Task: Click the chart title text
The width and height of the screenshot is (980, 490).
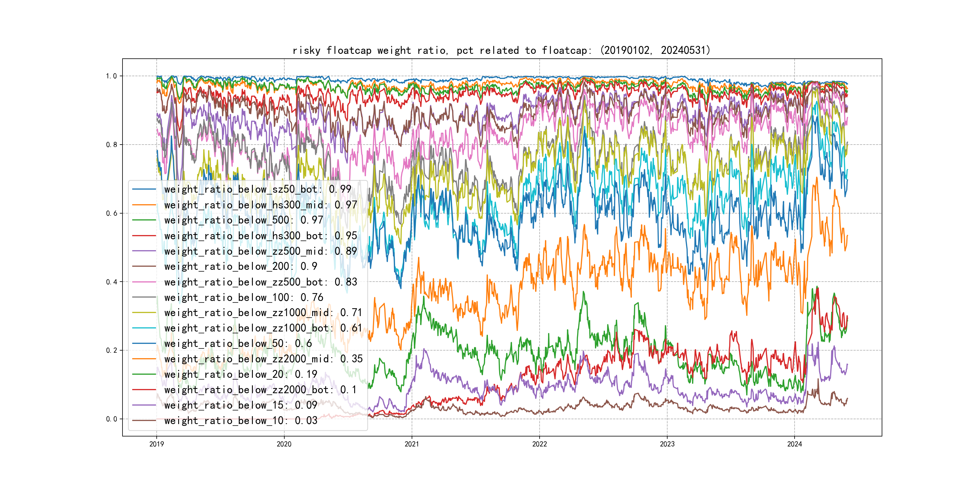Action: 501,50
